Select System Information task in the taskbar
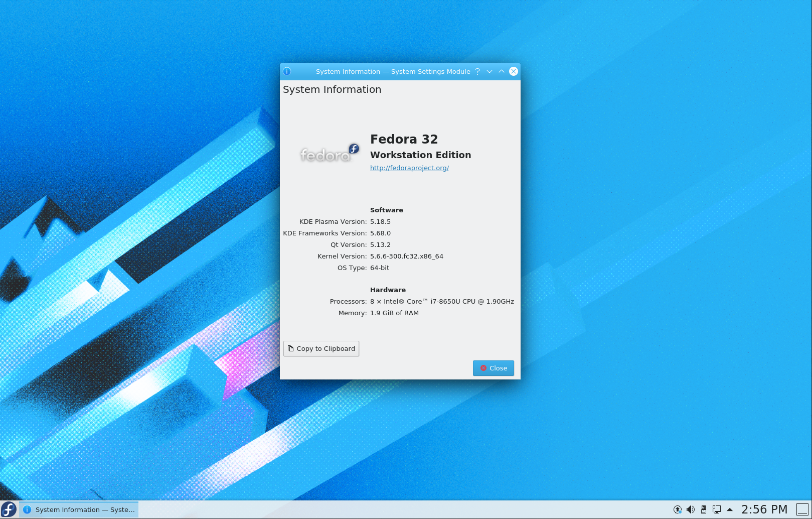Viewport: 812px width, 519px height. click(79, 509)
